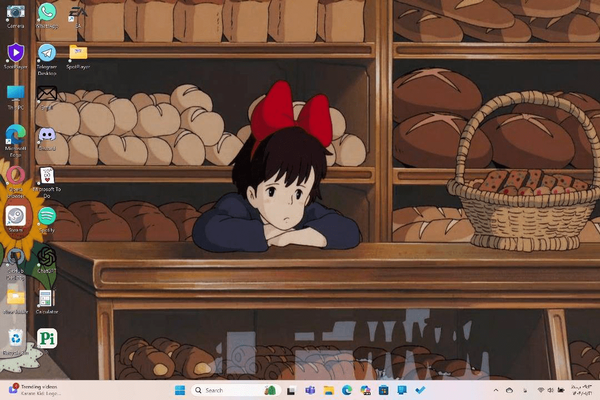Image resolution: width=600 pixels, height=400 pixels.
Task: Open File Explorer from the taskbar
Action: [328, 390]
